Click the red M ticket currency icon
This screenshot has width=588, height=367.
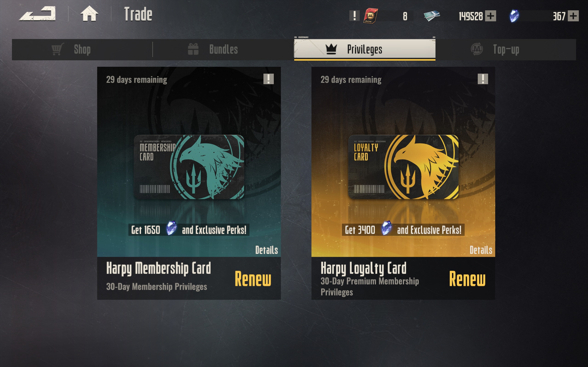click(370, 16)
